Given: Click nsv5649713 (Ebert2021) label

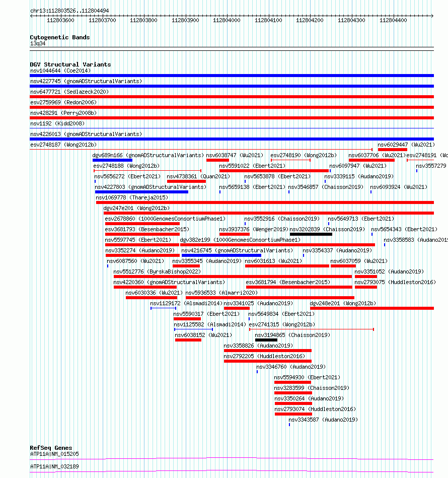Looking at the screenshot, I should click(361, 219).
